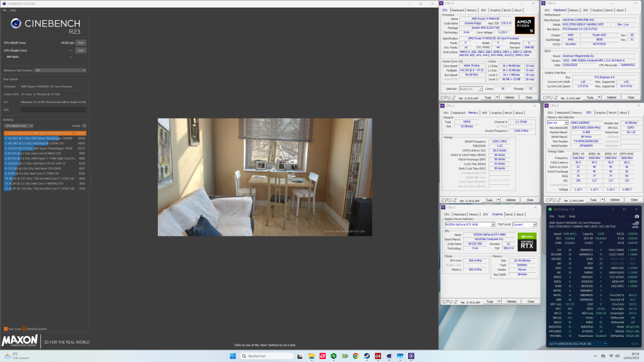Select the Core i9-9880H ranking row
644x362 pixels.
pyautogui.click(x=45, y=153)
